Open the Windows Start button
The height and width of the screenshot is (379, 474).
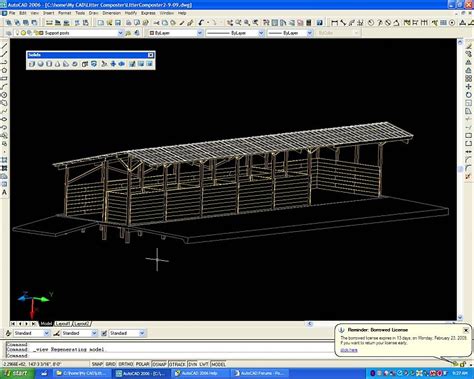[17, 373]
